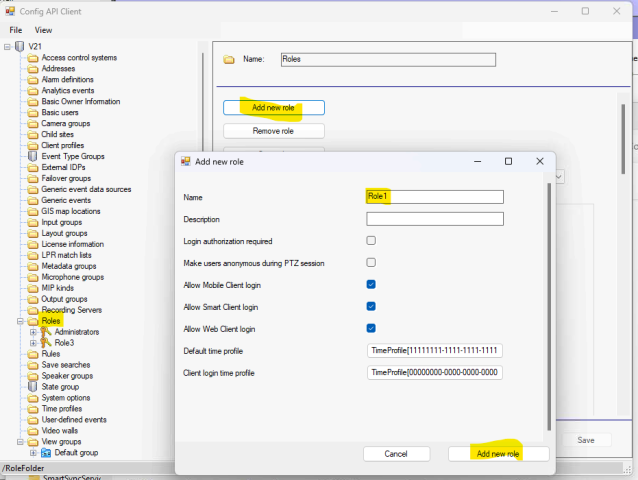The height and width of the screenshot is (480, 638).
Task: Click the Role3 key icon
Action: click(x=46, y=343)
